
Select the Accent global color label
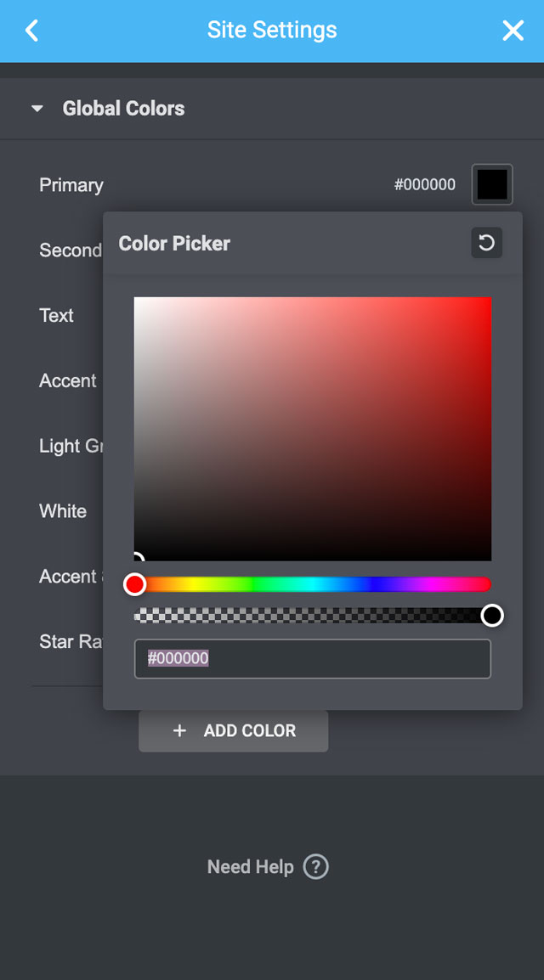point(68,380)
